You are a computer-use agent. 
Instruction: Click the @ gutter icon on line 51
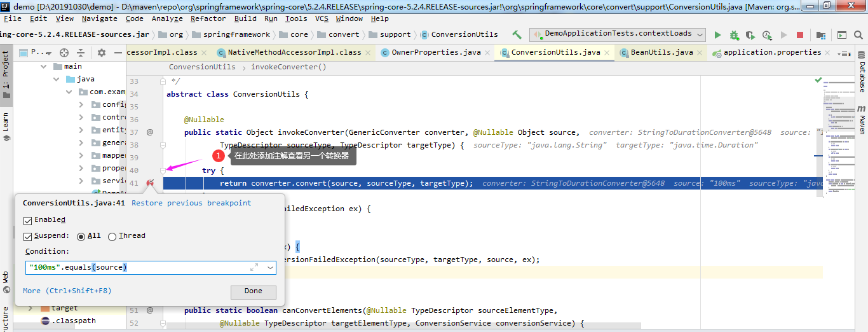(150, 310)
